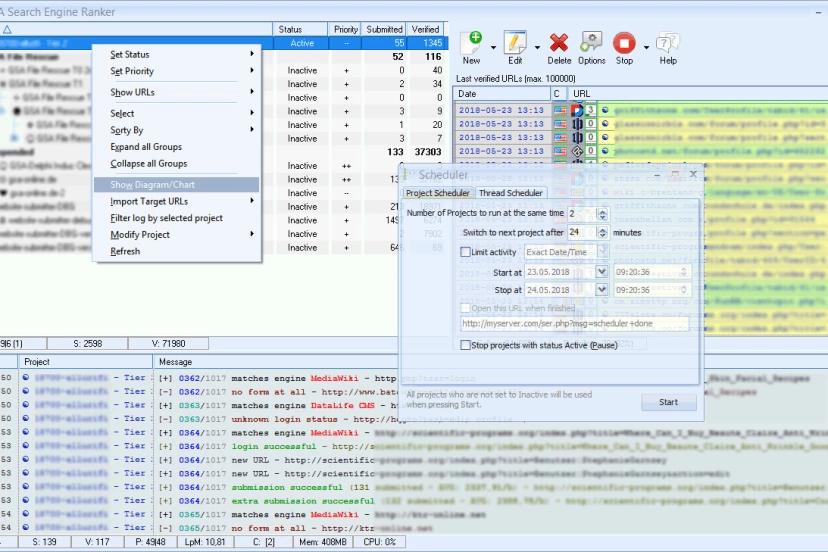The width and height of the screenshot is (828, 552).
Task: Click 'login successful' log message
Action: [274, 446]
